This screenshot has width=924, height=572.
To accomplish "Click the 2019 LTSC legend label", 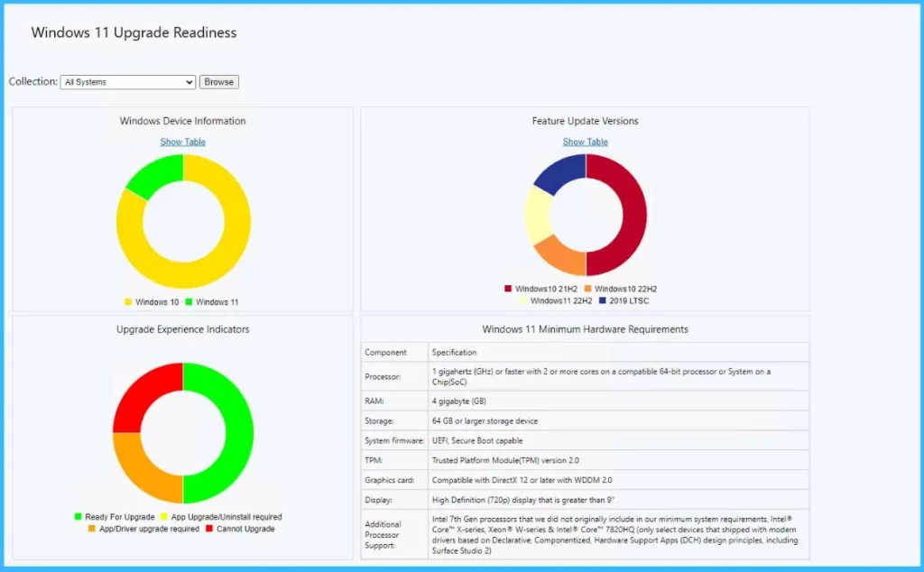I will (x=629, y=300).
